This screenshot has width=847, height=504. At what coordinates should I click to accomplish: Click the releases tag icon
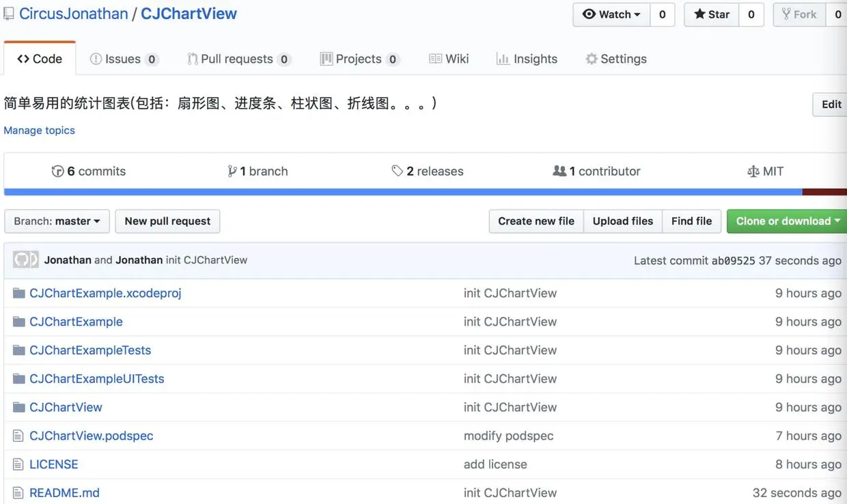pos(398,171)
